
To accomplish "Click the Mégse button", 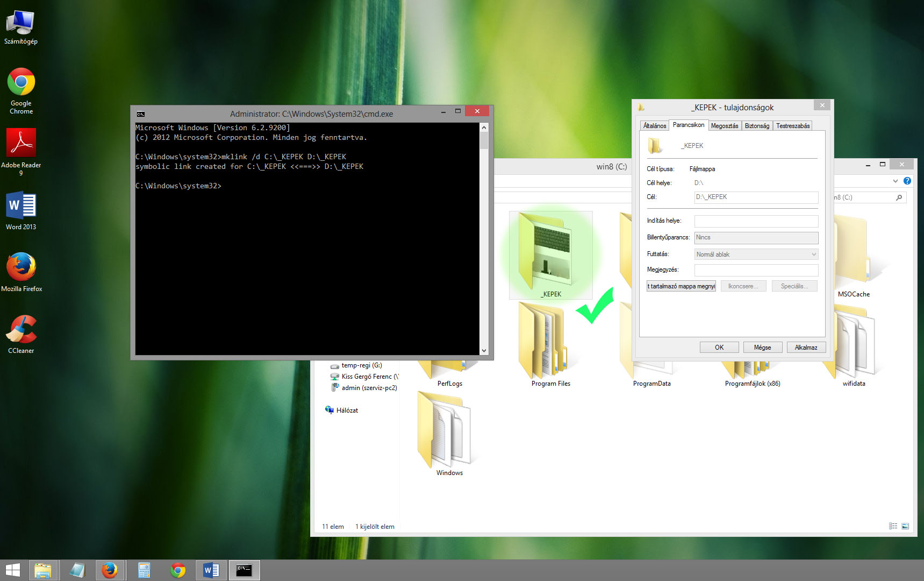I will coord(762,348).
